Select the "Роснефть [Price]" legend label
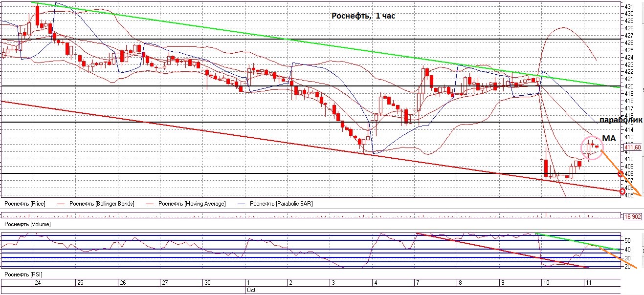The width and height of the screenshot is (644, 295). [24, 203]
